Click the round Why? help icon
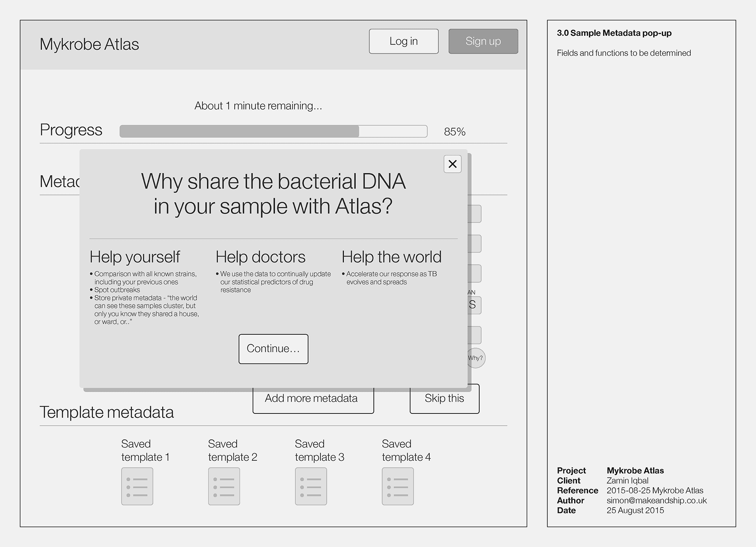Viewport: 756px width, 547px height. click(x=476, y=358)
